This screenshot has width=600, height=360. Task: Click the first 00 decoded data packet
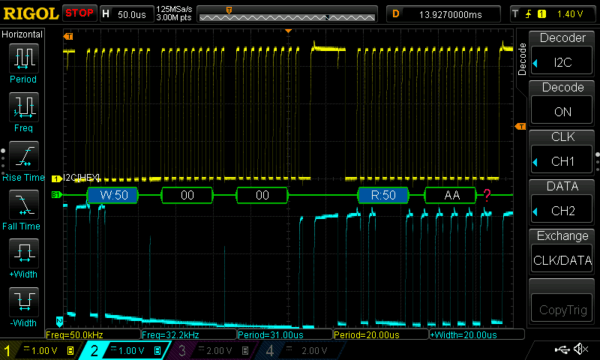tap(187, 195)
